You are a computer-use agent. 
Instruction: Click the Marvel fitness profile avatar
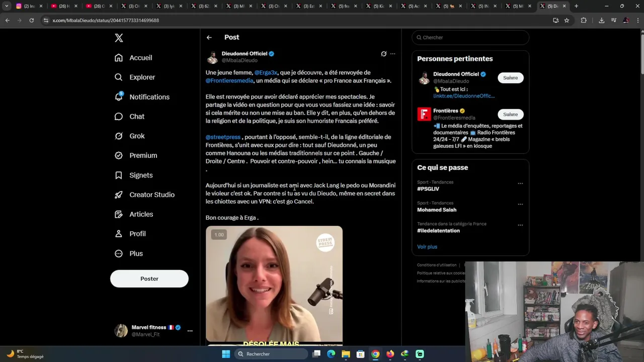tap(121, 331)
